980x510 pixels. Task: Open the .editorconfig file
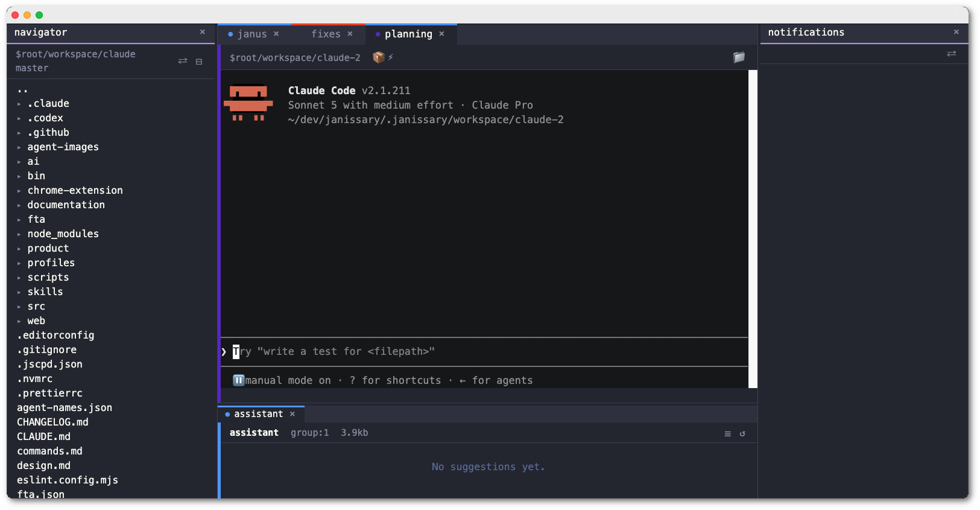pos(55,336)
